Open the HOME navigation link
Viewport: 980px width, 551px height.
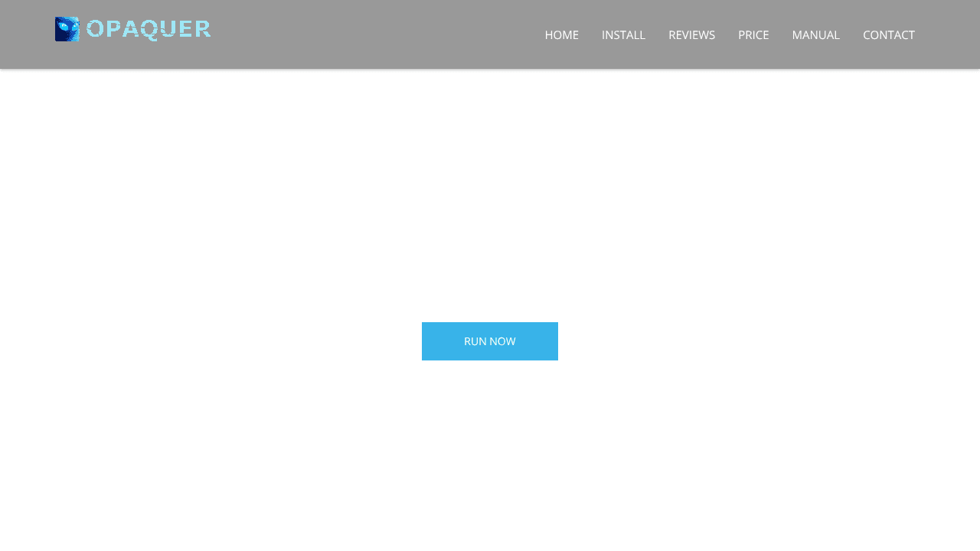tap(561, 34)
